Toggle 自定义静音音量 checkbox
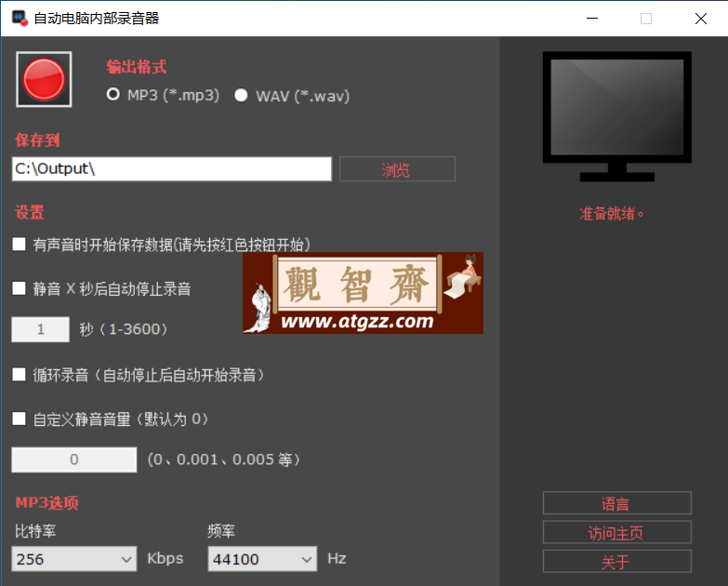Viewport: 728px width, 586px height. coord(19,419)
